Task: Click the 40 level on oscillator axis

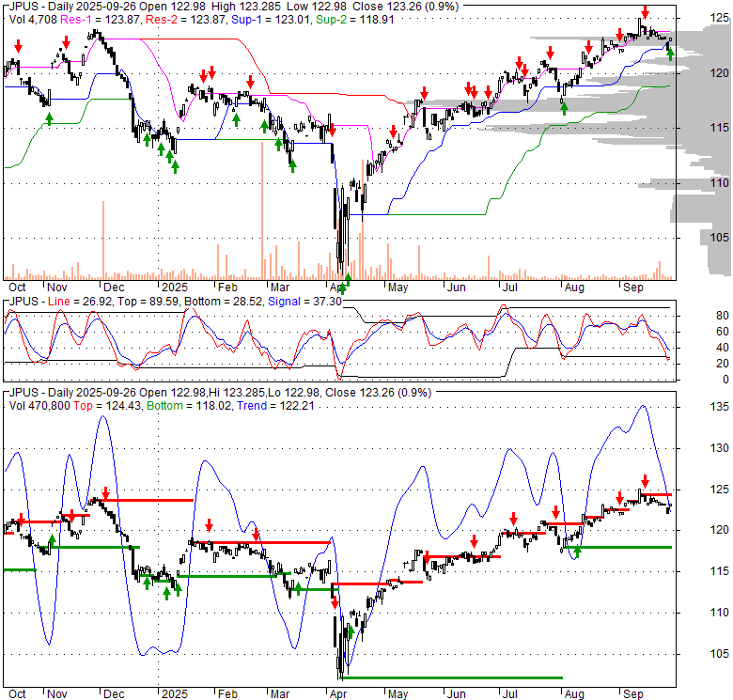Action: 723,348
